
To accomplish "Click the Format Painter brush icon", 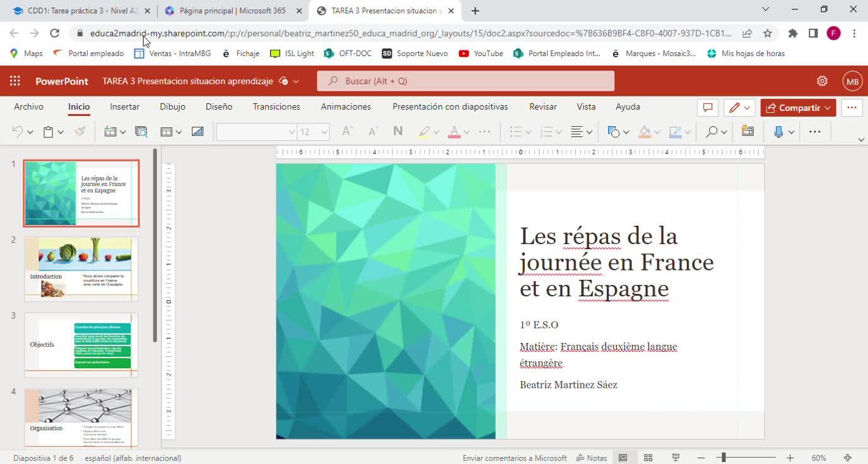I will tap(79, 132).
